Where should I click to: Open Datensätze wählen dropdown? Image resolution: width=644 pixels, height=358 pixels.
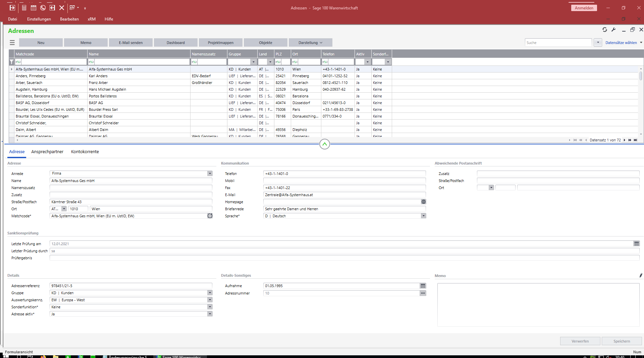(624, 43)
